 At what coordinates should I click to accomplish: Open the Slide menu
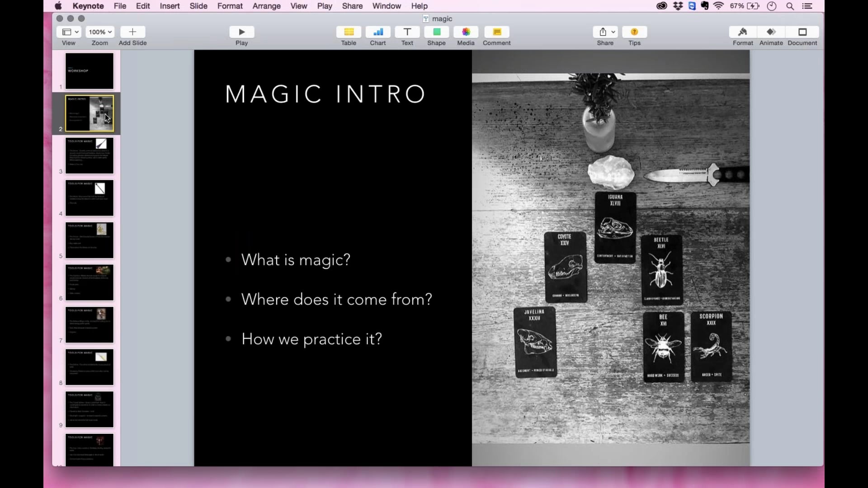click(198, 6)
